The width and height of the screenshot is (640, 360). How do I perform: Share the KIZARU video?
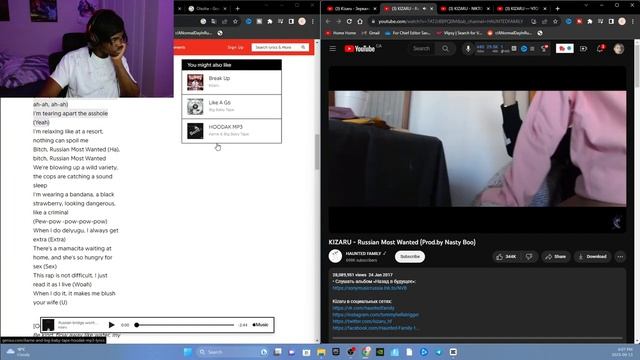[x=556, y=256]
